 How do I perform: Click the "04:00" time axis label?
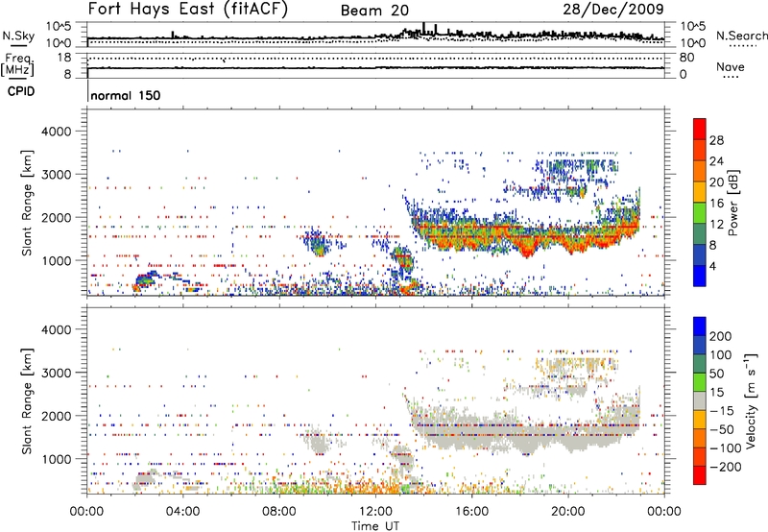(x=183, y=512)
